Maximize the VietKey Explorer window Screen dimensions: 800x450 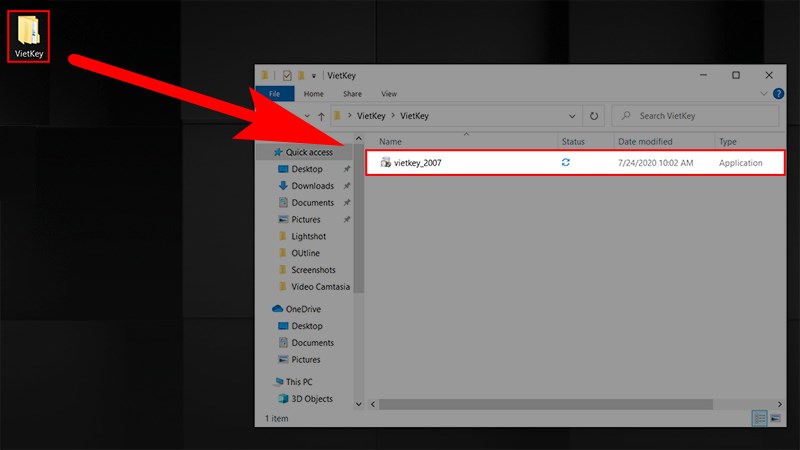click(736, 75)
